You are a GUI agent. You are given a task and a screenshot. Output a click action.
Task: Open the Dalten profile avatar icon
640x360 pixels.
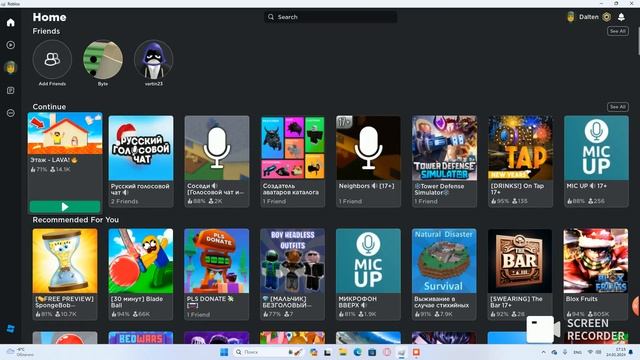(x=571, y=17)
